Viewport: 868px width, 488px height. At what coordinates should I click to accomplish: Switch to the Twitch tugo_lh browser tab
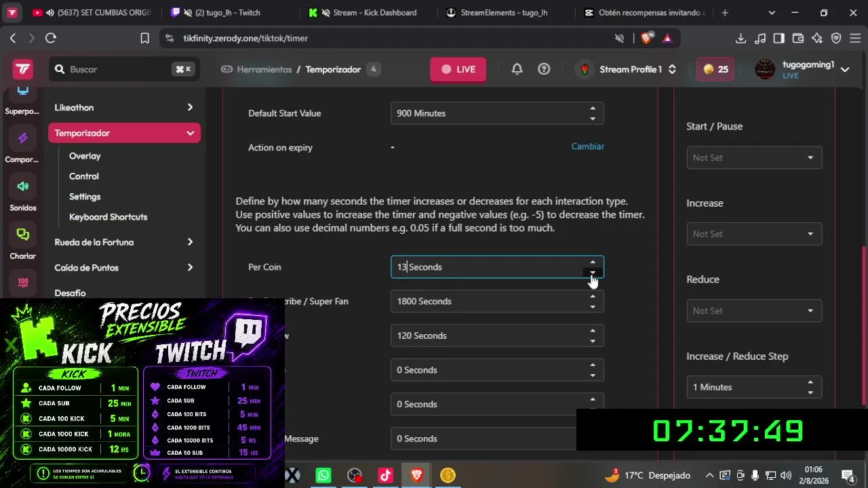[229, 12]
